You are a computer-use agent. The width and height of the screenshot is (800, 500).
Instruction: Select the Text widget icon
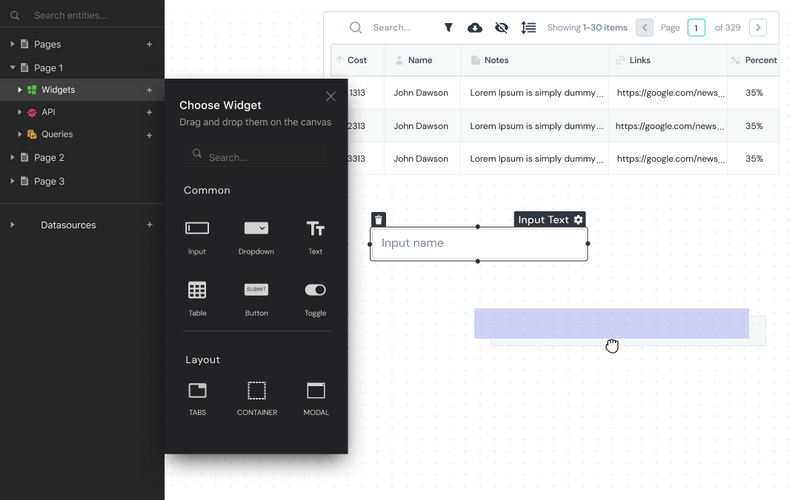[x=315, y=229]
